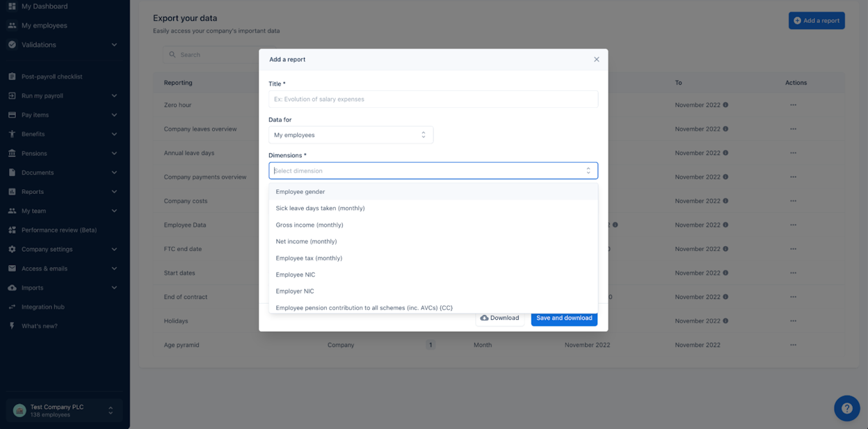868x429 pixels.
Task: Select Net income (monthly) option
Action: (x=433, y=241)
